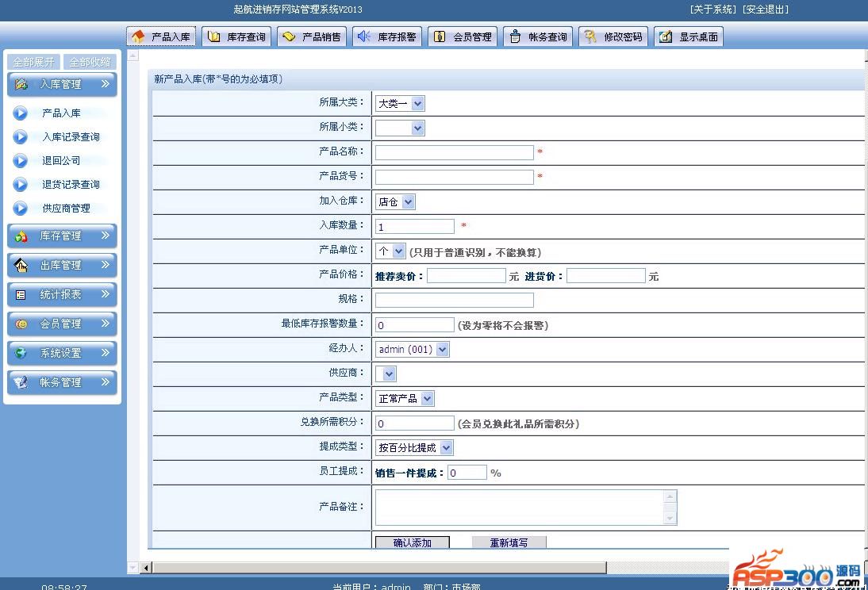Image resolution: width=868 pixels, height=590 pixels.
Task: Collapse the 入库管理 panel via chevron
Action: point(106,84)
